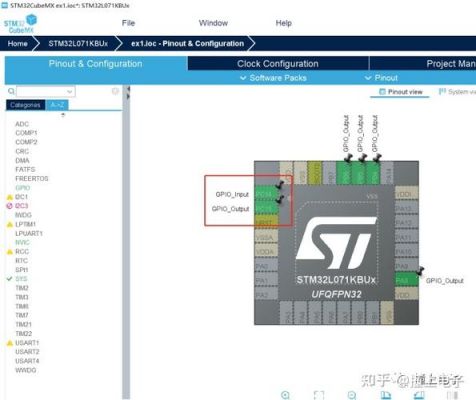Select the A->Z sorting tab
This screenshot has width=476, height=400.
pyautogui.click(x=57, y=105)
